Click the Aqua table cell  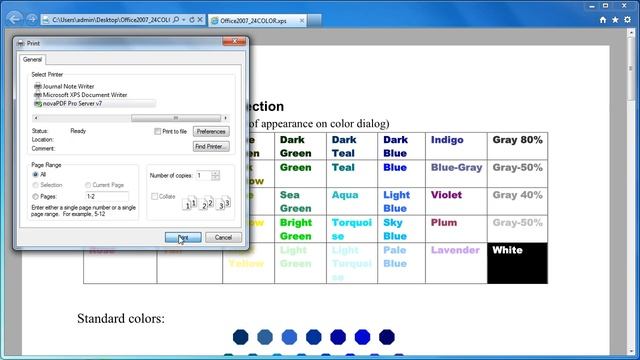tap(352, 201)
